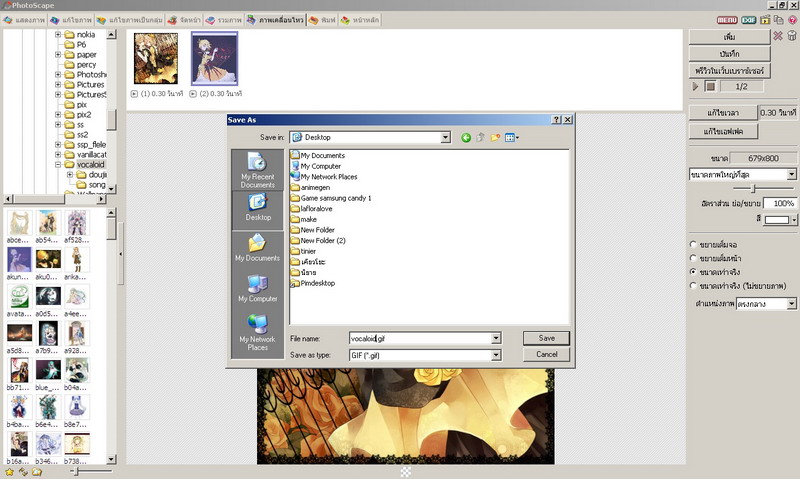Go up one folder level in Save As
This screenshot has height=479, width=800.
pos(481,138)
